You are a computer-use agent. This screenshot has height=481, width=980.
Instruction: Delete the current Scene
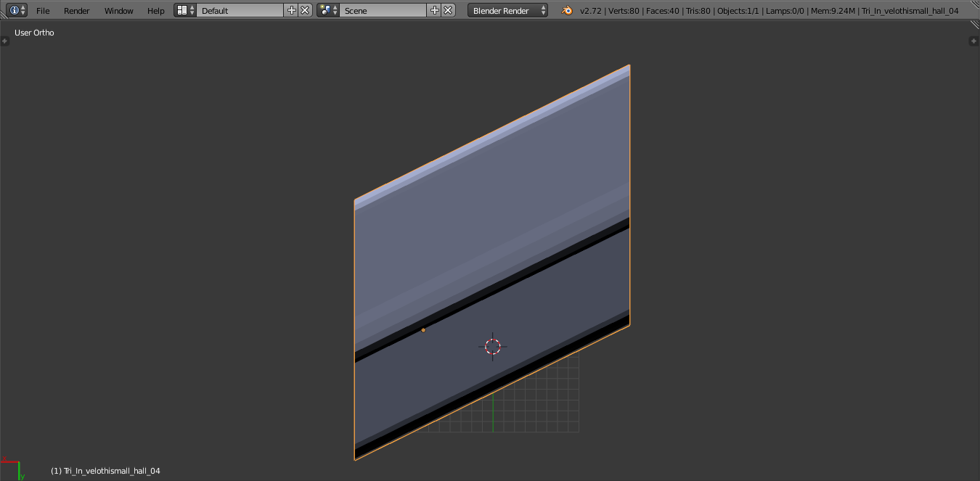tap(449, 10)
